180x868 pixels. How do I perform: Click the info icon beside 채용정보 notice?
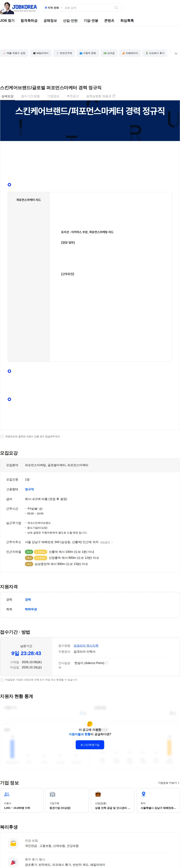pyautogui.click(x=2, y=436)
